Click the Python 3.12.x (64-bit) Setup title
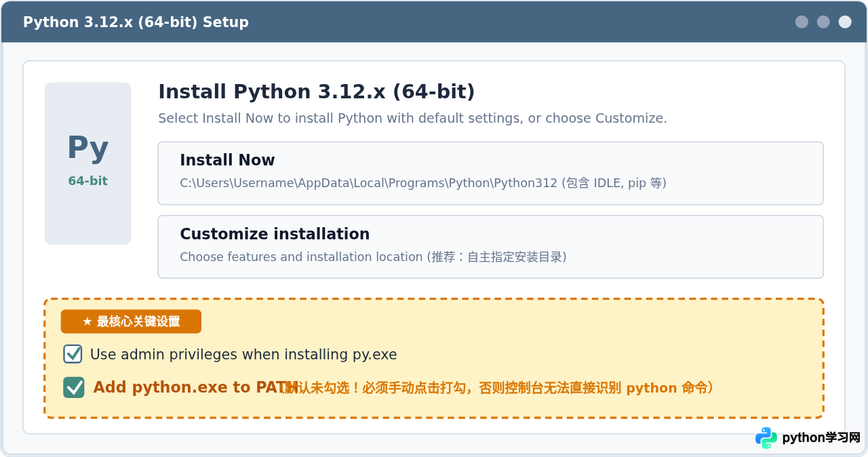This screenshot has width=868, height=457. click(136, 22)
